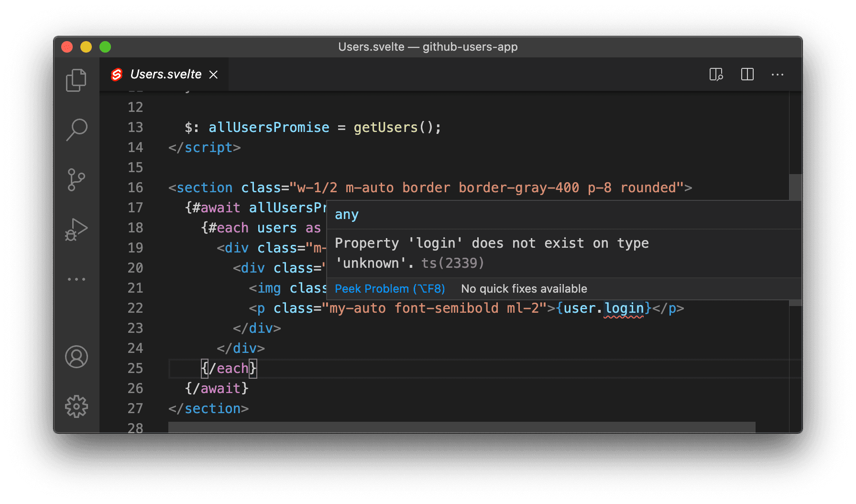The width and height of the screenshot is (856, 504).
Task: Open the Run and Debug view
Action: click(76, 230)
